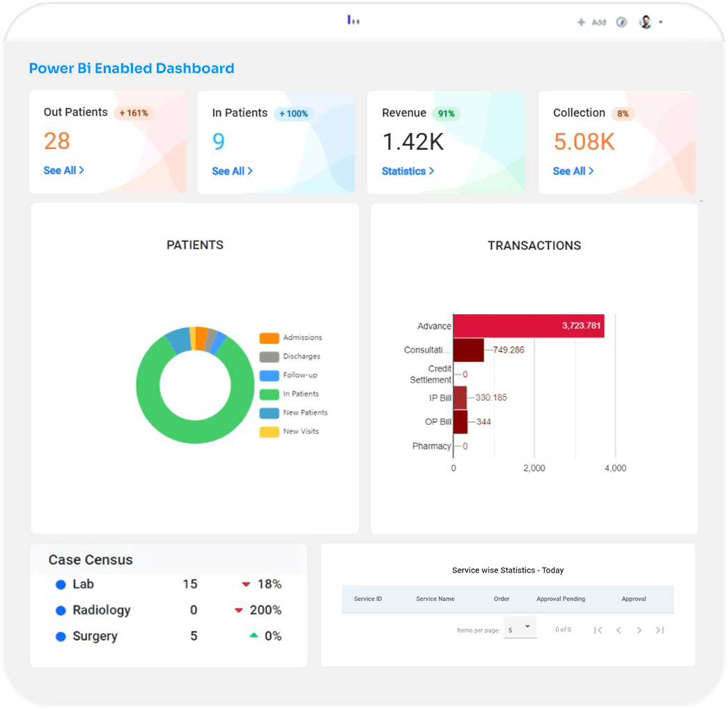Click the compass icon in top bar
The image size is (728, 709).
click(622, 22)
